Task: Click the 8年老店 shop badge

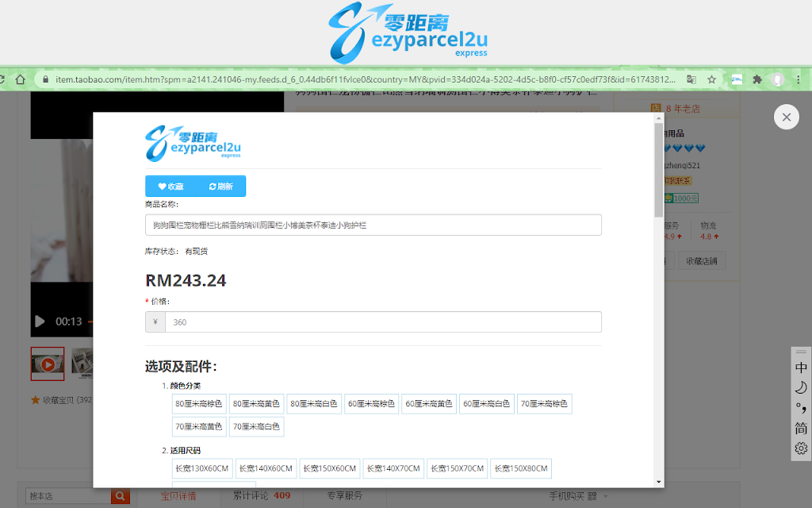Action: [676, 108]
